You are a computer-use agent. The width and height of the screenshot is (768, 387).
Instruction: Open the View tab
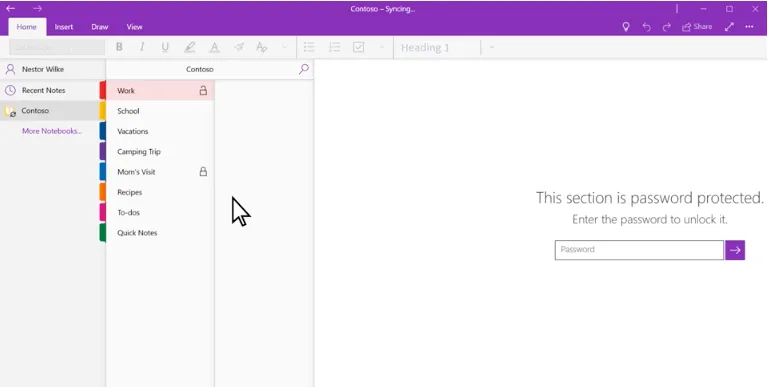(134, 27)
